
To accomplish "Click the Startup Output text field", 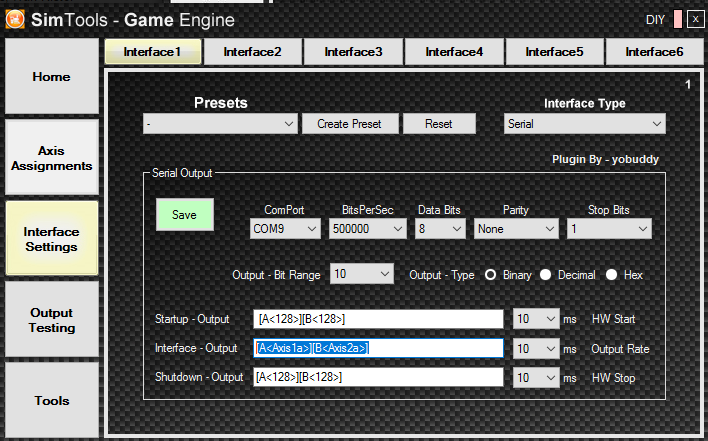I will coord(378,319).
